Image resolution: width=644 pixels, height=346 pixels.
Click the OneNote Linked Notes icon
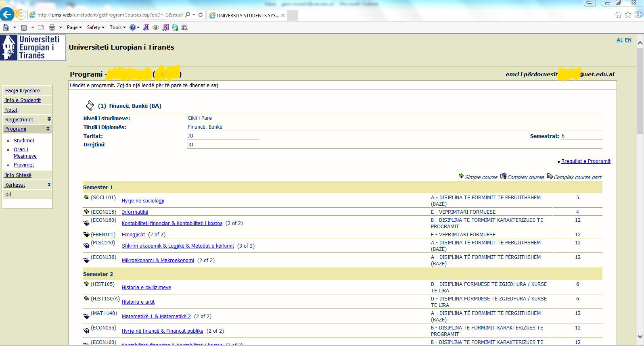[165, 27]
